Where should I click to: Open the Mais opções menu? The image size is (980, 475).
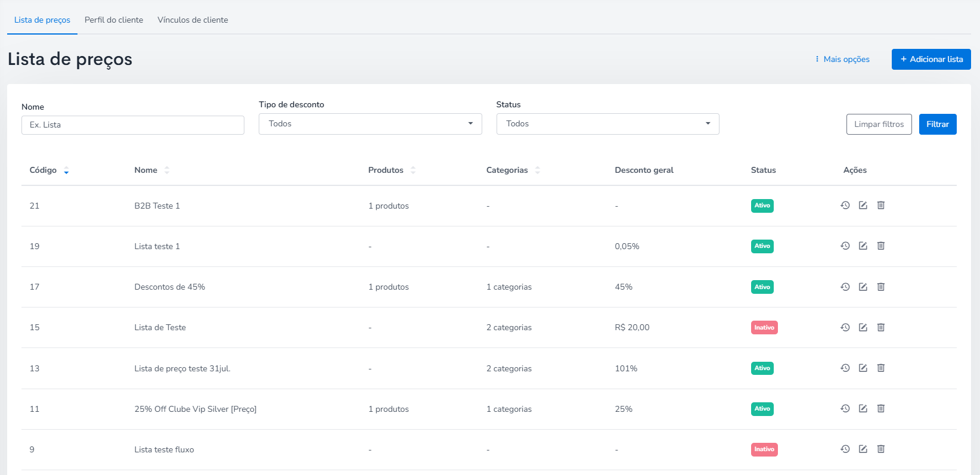point(842,59)
